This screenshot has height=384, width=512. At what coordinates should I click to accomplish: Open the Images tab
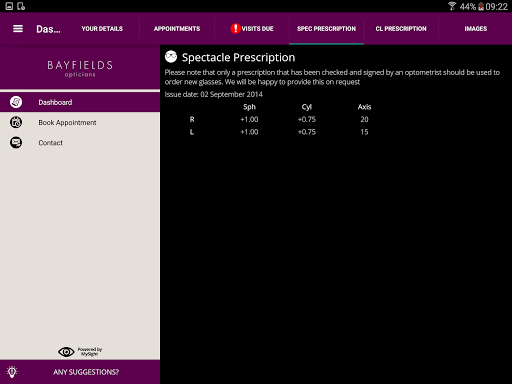tap(476, 29)
